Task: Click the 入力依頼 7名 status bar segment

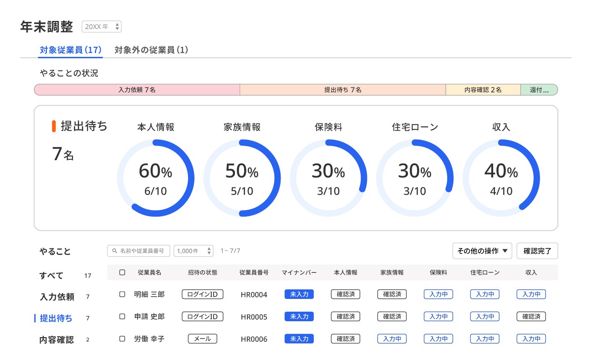Action: tap(137, 90)
